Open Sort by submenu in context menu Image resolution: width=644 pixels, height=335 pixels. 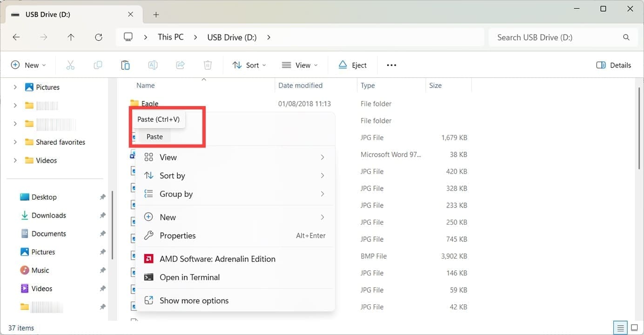235,175
